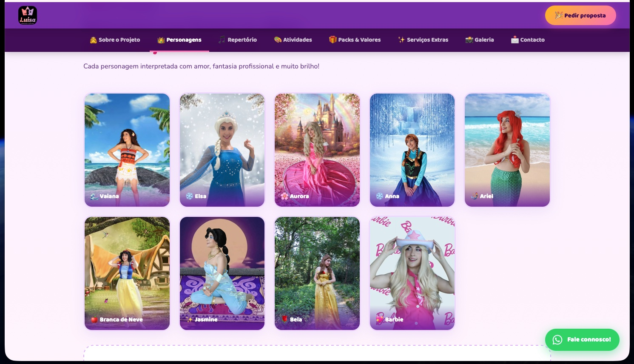Viewport: 634px width, 364px height.
Task: Open the Ariel character card
Action: click(x=507, y=150)
